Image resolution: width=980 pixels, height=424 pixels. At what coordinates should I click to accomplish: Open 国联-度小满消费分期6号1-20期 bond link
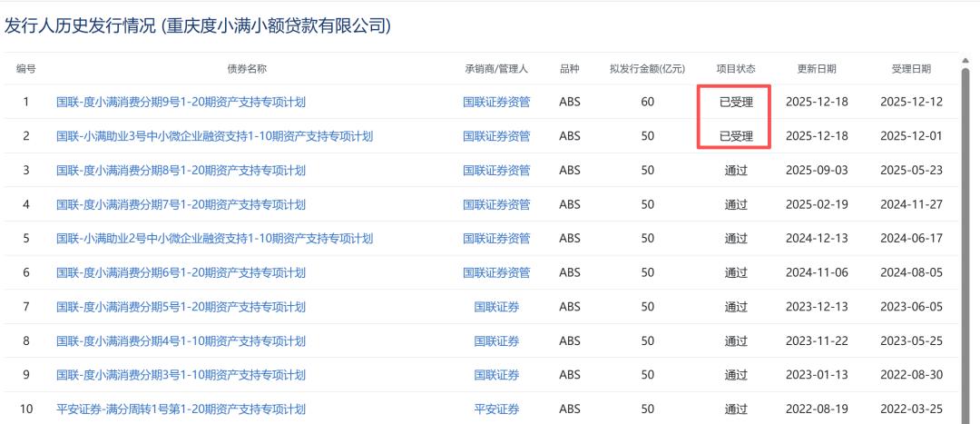[x=181, y=272]
